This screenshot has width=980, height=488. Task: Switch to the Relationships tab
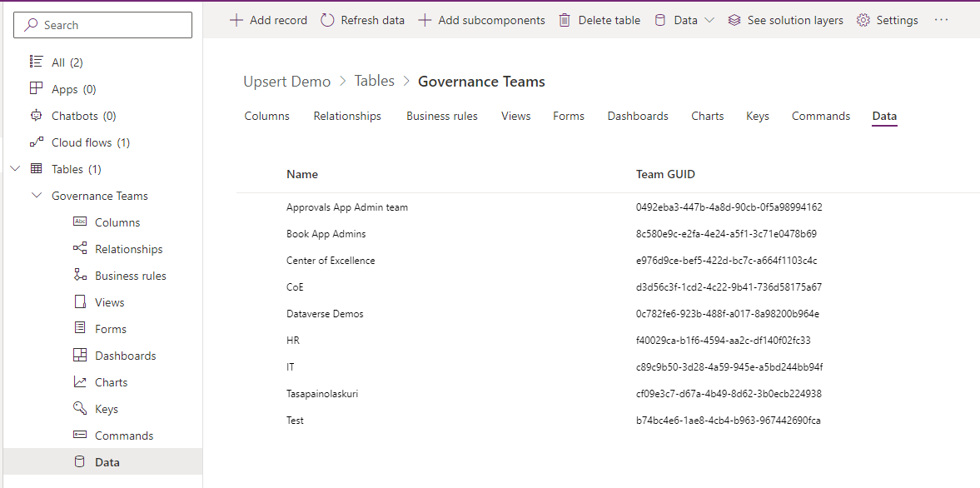[x=347, y=117]
